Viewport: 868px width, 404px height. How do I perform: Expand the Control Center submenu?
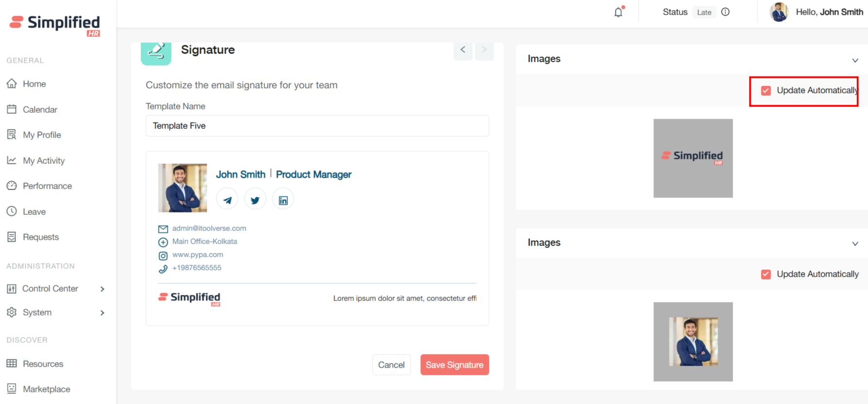coord(102,289)
